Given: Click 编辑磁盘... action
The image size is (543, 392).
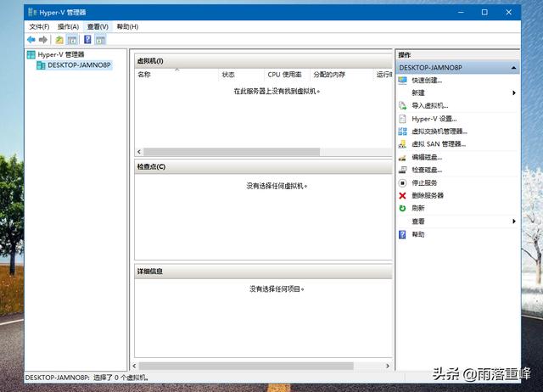Looking at the screenshot, I should click(x=427, y=158).
